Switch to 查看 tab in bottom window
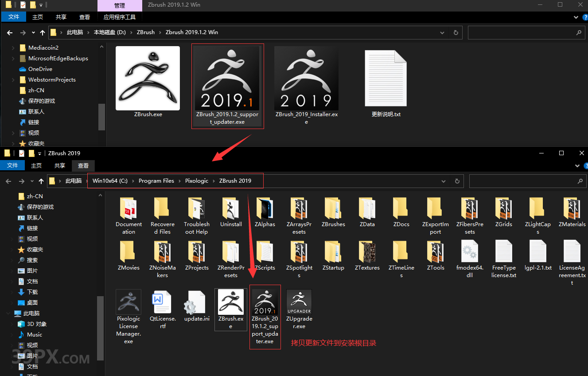 click(x=83, y=165)
